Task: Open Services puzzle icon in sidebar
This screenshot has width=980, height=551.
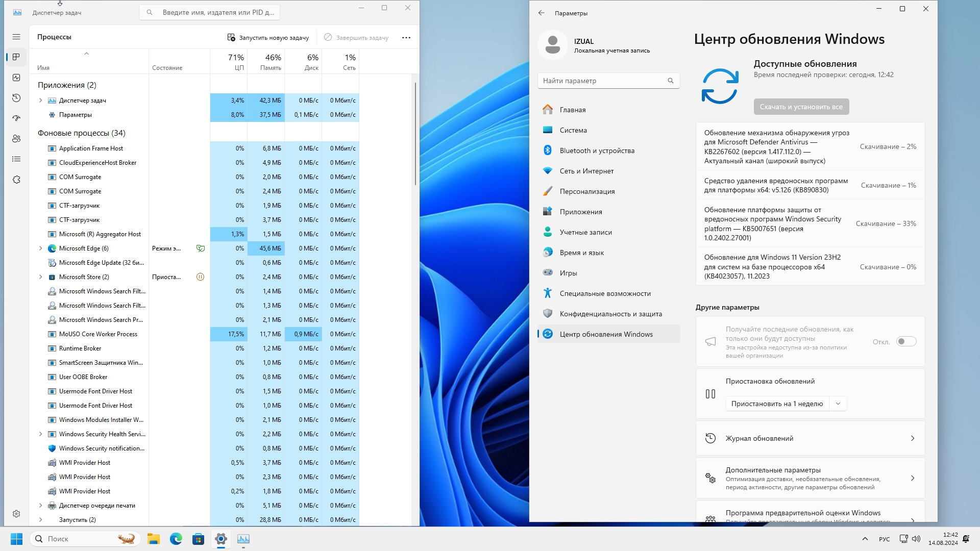Action: [x=16, y=180]
